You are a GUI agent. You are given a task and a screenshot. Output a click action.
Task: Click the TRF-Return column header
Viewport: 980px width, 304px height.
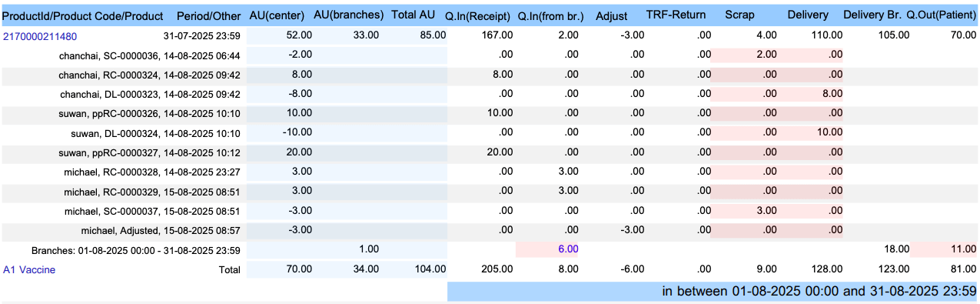click(676, 15)
